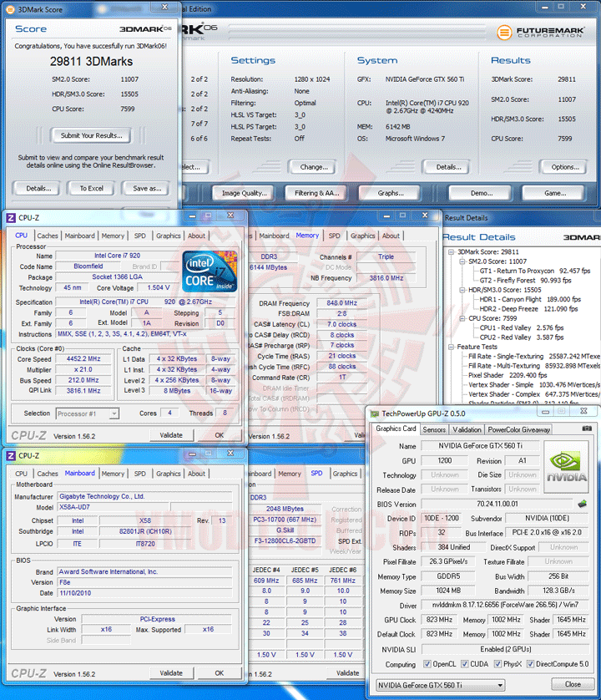The height and width of the screenshot is (700, 601).
Task: Collapse the HDR/SM3.0 Score: 15505 node
Action: [462, 290]
